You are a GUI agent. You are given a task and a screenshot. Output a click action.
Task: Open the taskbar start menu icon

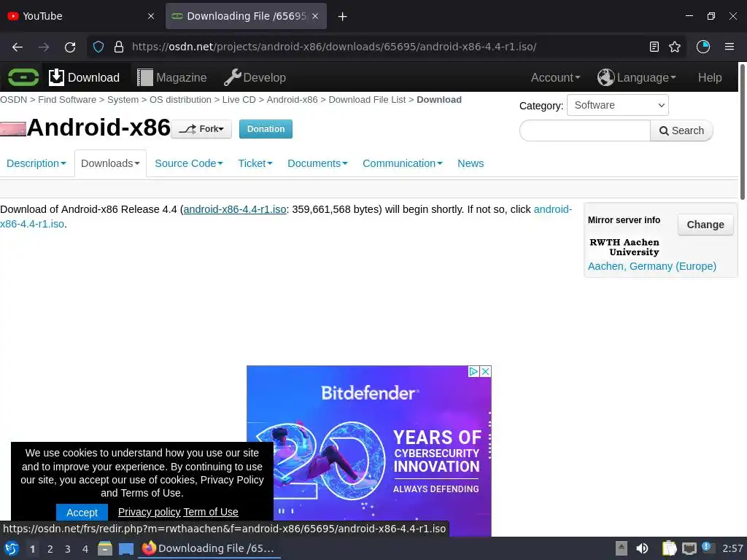[12, 548]
